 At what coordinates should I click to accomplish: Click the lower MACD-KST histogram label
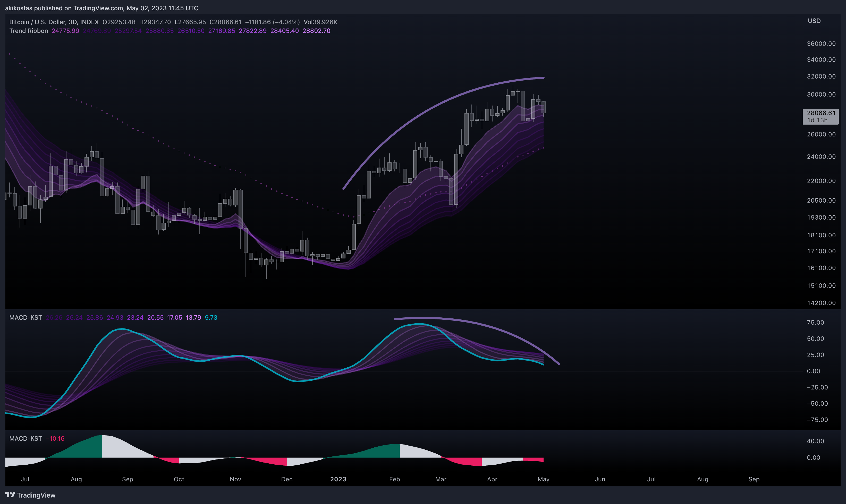tap(26, 438)
